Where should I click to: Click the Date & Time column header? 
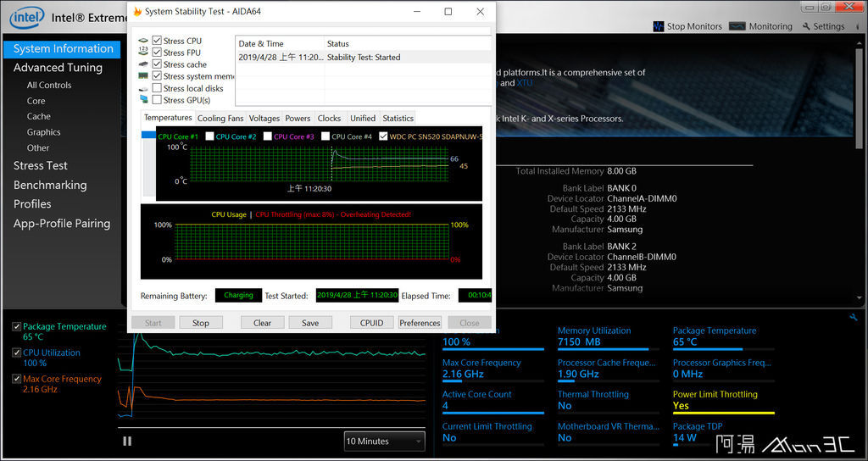point(280,44)
